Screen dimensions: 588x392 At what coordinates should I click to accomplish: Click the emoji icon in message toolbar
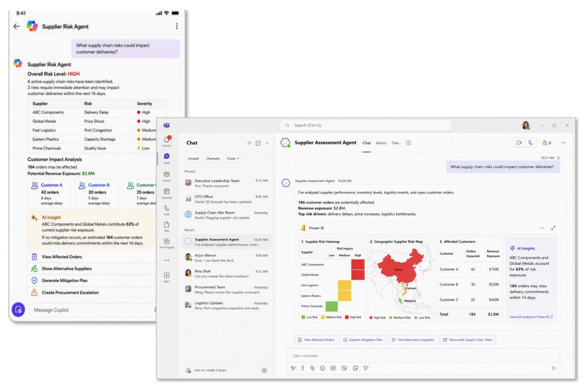[x=323, y=368]
